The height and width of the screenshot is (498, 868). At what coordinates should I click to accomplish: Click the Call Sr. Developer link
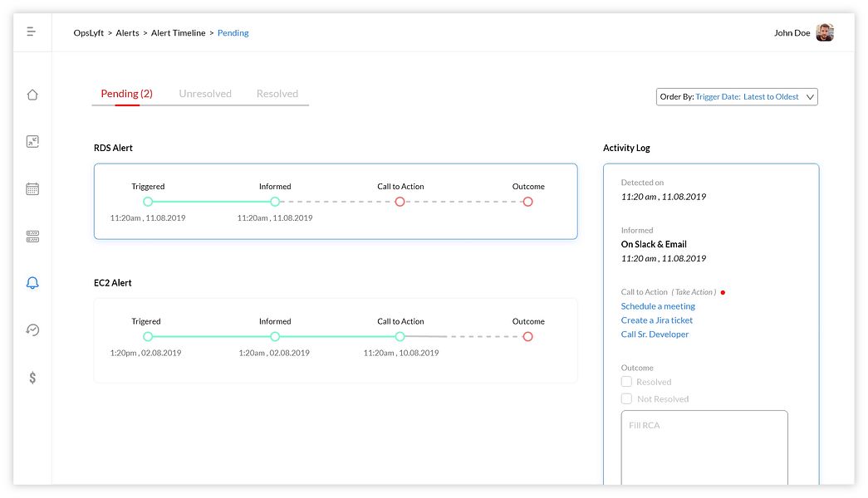click(655, 334)
